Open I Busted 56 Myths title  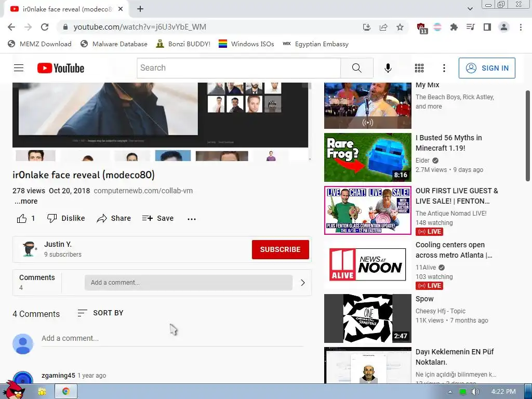click(448, 143)
